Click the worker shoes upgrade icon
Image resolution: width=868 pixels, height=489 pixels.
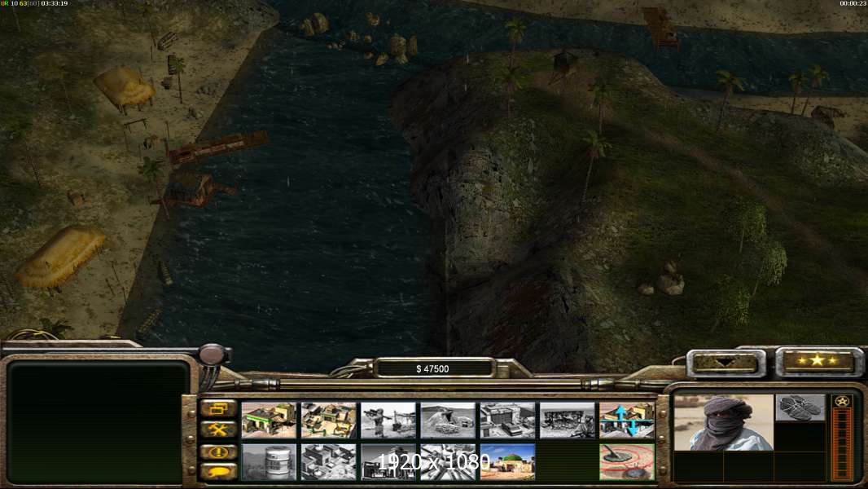(800, 407)
